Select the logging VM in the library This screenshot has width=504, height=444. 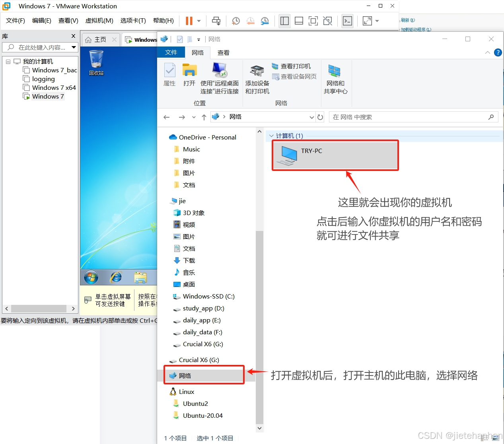pos(43,79)
